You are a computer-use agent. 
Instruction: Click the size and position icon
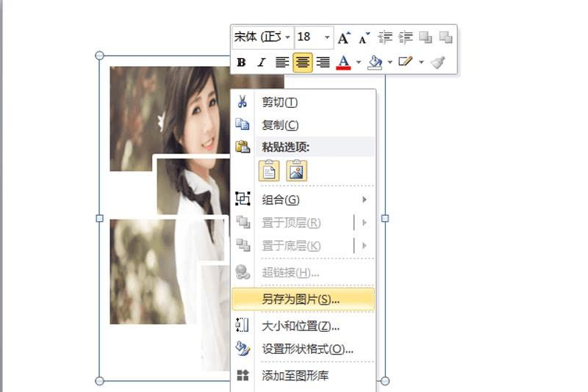[x=243, y=325]
